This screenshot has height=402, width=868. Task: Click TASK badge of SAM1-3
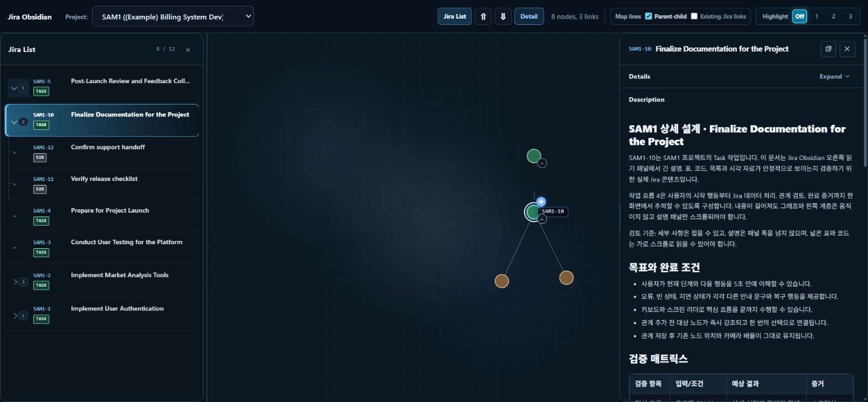pyautogui.click(x=41, y=253)
